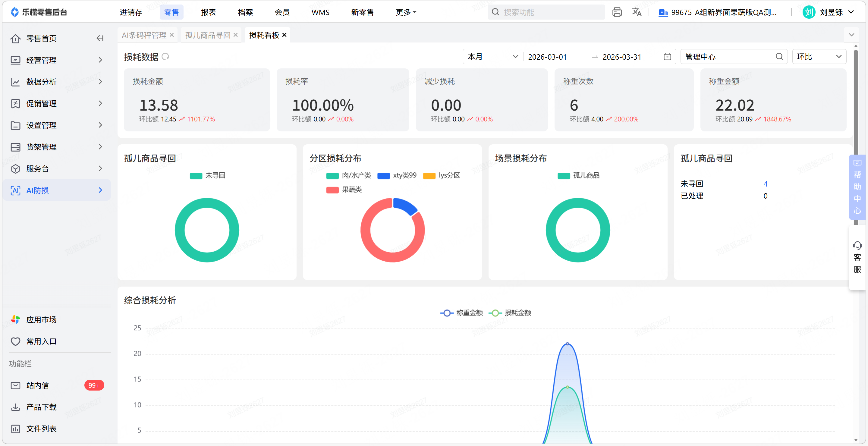Open the date range calendar icon
The height and width of the screenshot is (446, 868).
pyautogui.click(x=667, y=57)
